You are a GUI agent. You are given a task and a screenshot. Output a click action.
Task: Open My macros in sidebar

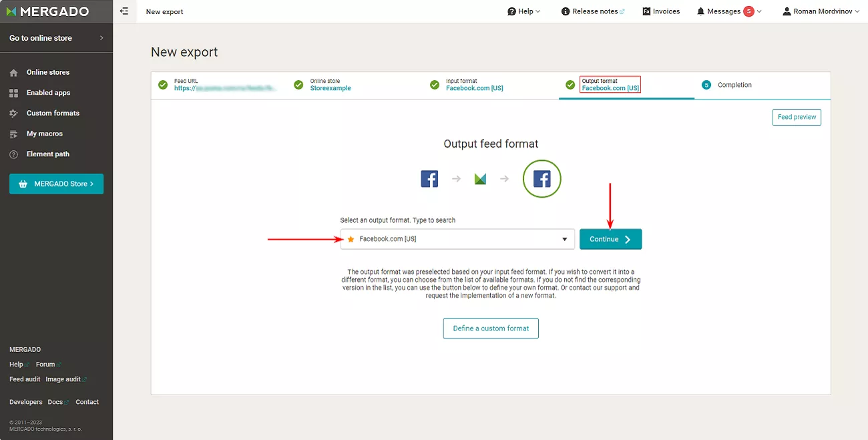45,134
